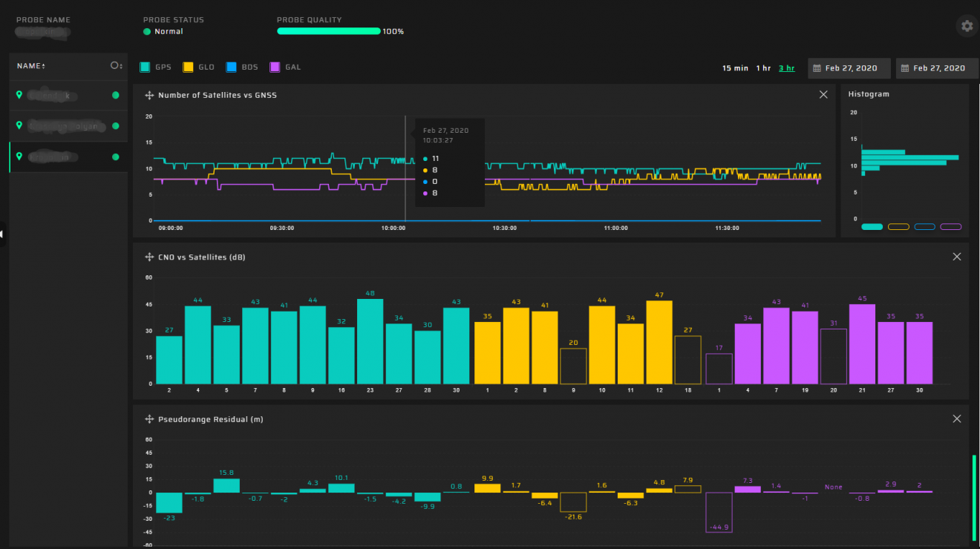Click calendar icon in the start date field
Viewport: 980px width, 549px height.
click(817, 68)
